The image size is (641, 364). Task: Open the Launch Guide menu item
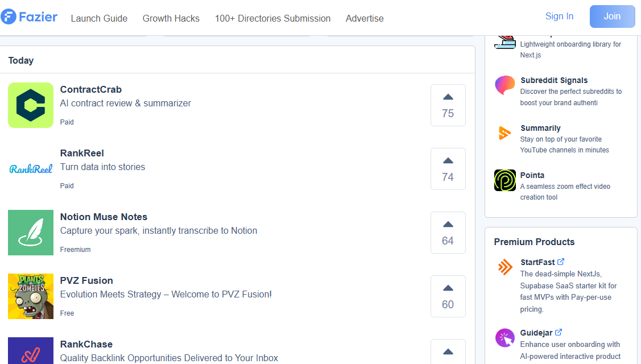pos(99,18)
